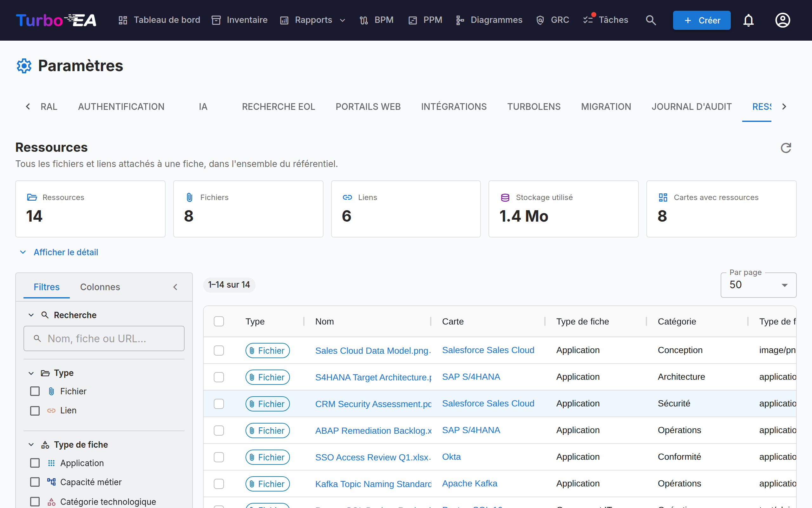Check the Lien type filter

(35, 411)
